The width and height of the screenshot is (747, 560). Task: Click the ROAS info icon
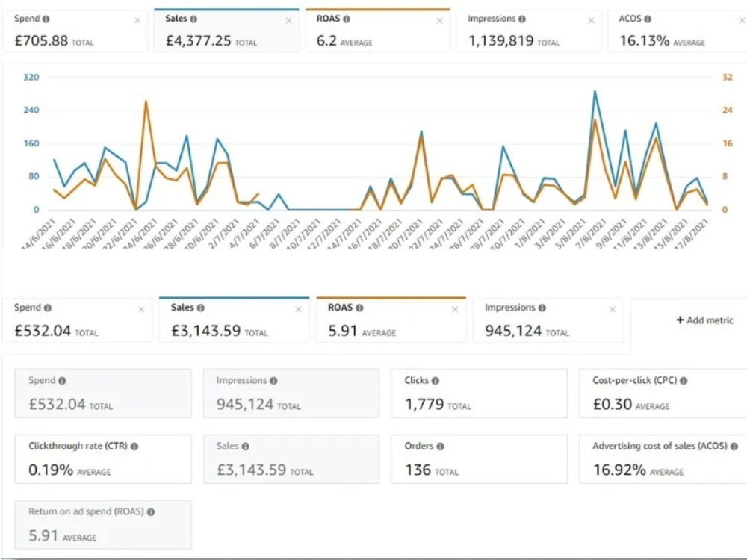(x=345, y=19)
